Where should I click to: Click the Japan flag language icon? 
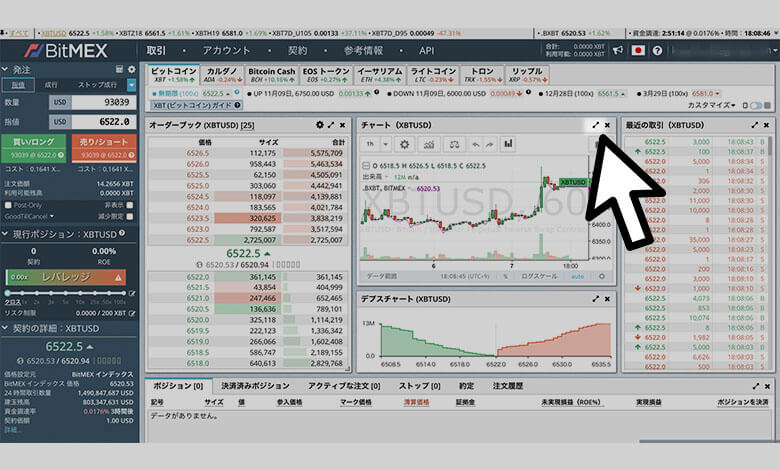point(638,50)
